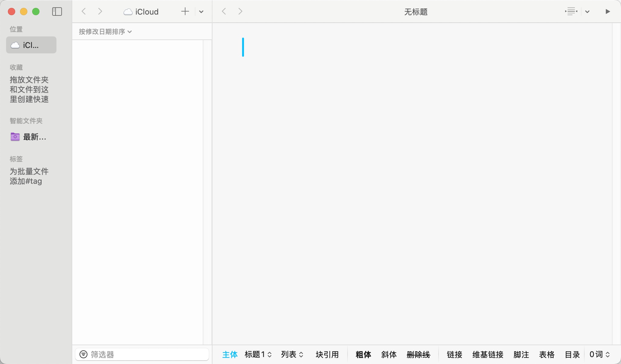This screenshot has height=364, width=621.
Task: Open the new document options chevron
Action: click(201, 12)
